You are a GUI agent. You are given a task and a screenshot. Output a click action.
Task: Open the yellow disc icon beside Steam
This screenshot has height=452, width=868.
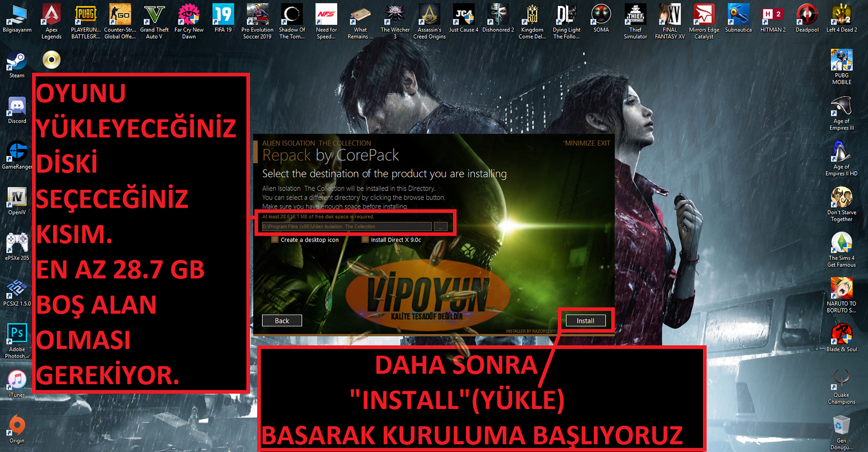tap(51, 60)
